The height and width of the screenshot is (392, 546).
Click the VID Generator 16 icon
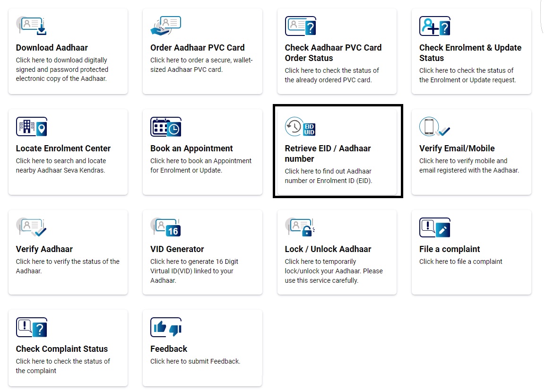coord(166,227)
